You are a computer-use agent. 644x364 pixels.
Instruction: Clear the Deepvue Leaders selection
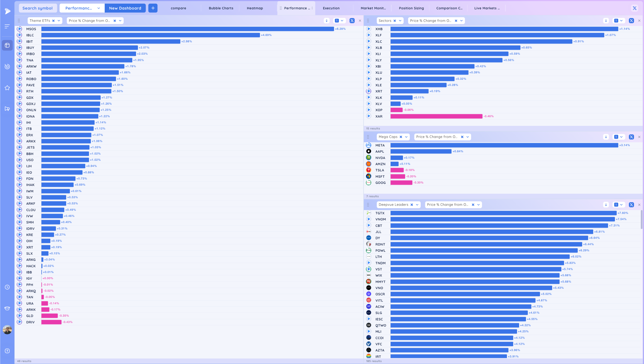click(412, 205)
